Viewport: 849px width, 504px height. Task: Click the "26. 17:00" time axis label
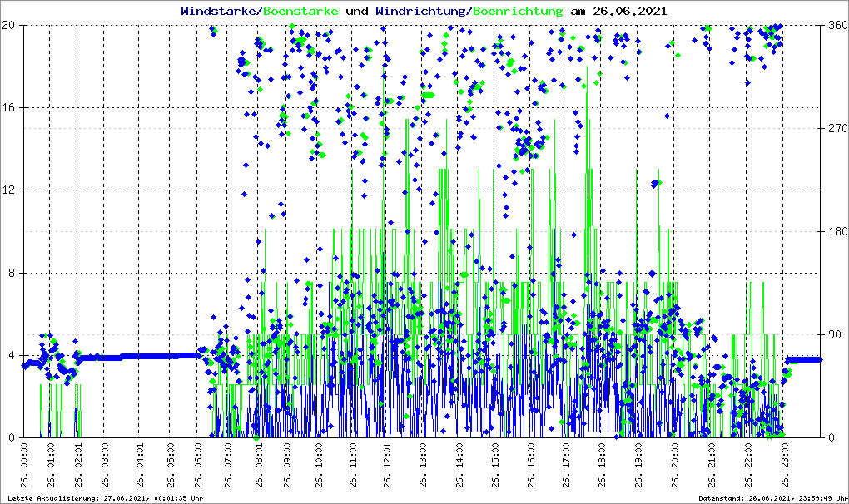566,465
